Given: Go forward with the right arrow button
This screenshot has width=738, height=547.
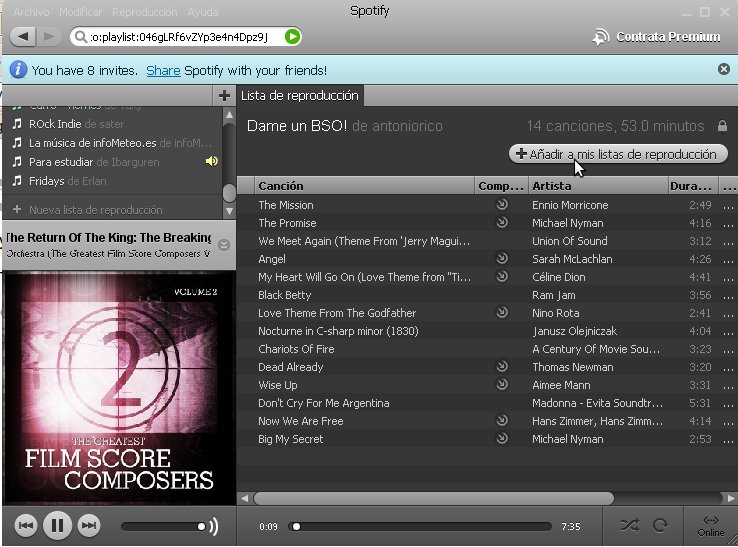Looking at the screenshot, I should click(x=48, y=36).
